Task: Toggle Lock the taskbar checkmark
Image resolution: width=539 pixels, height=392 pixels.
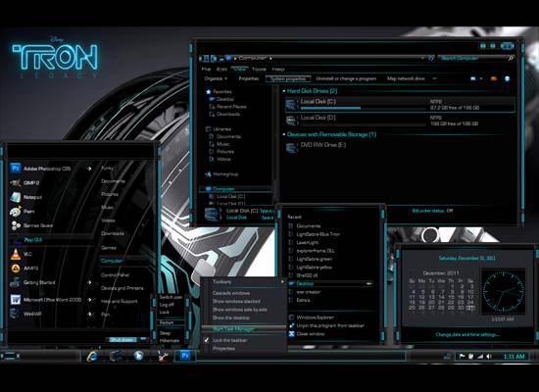Action: pos(207,340)
